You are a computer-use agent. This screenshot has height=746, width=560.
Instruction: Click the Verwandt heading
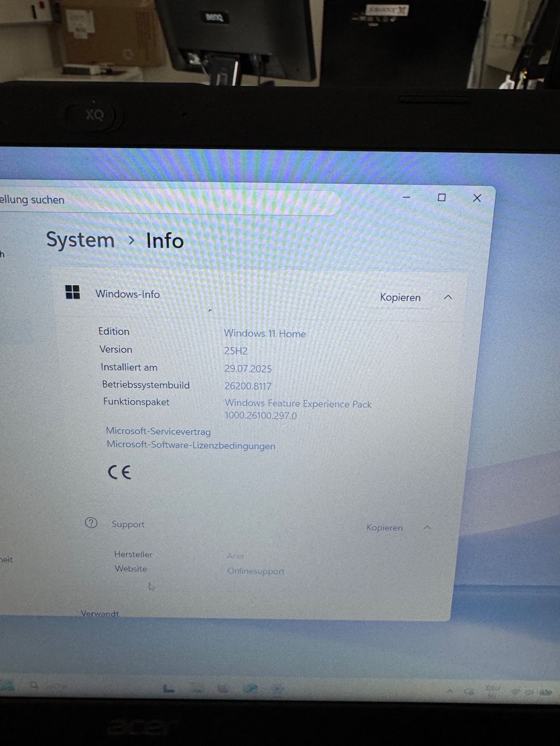pos(100,613)
